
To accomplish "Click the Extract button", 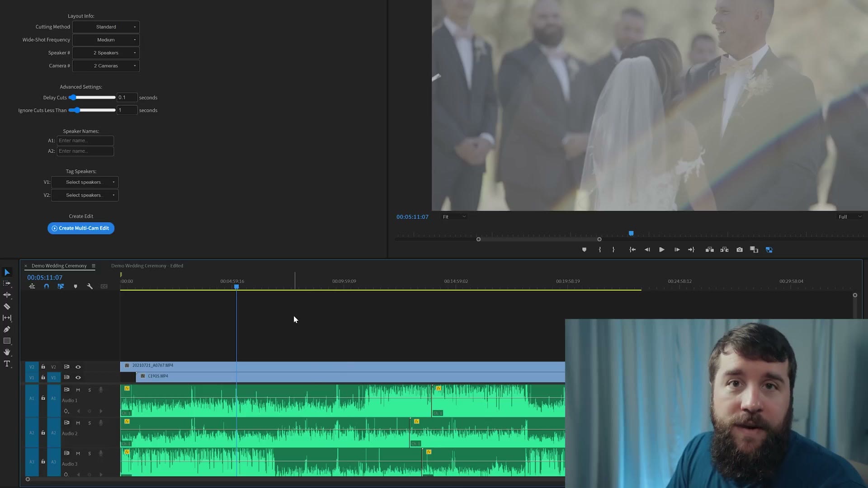I will pyautogui.click(x=724, y=249).
